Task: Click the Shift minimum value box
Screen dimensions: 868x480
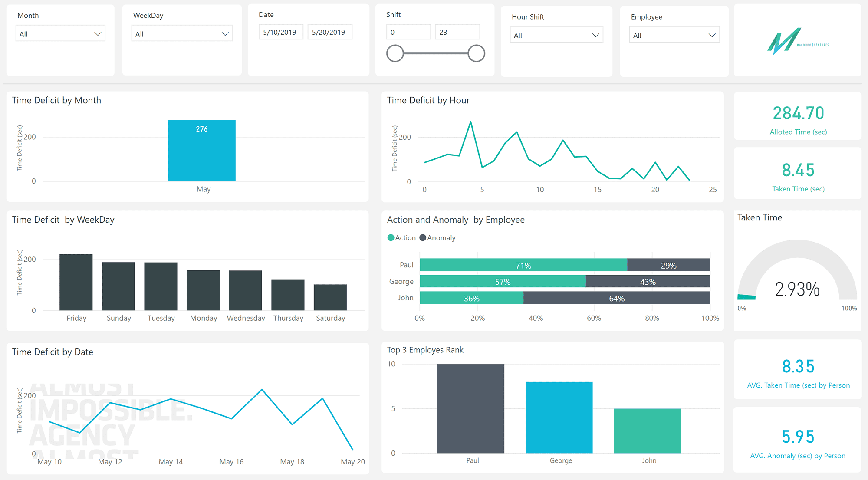Action: coord(408,32)
